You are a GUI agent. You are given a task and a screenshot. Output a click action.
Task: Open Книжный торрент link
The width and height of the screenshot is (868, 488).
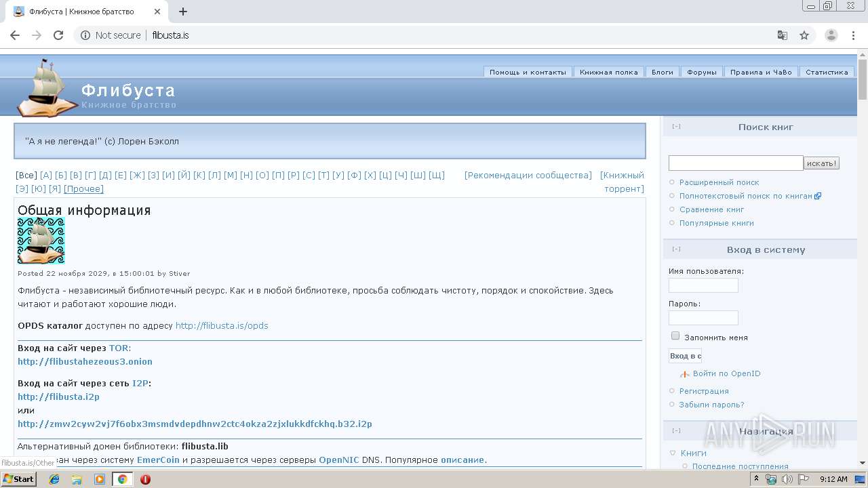pyautogui.click(x=623, y=182)
